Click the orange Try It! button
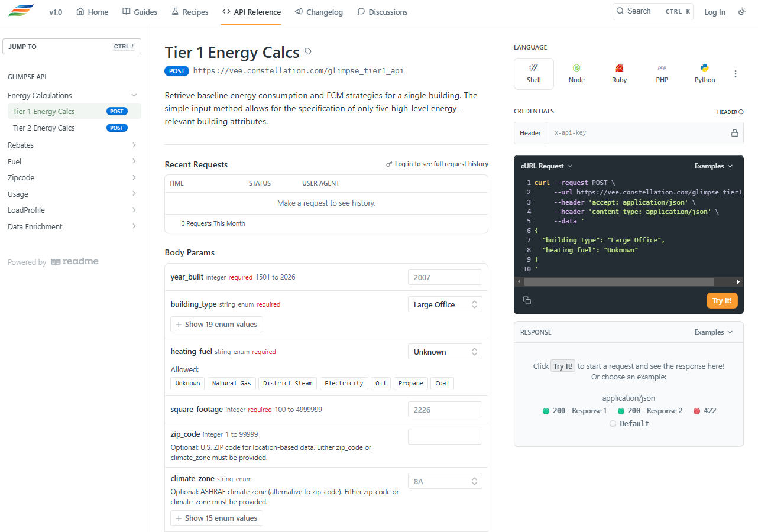This screenshot has height=532, width=758. click(722, 300)
